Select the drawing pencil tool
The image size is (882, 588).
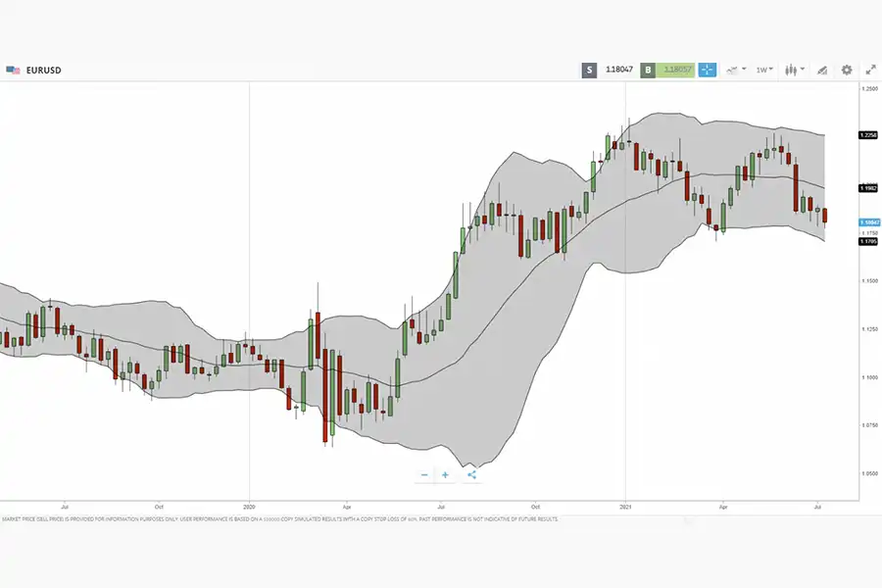[822, 71]
